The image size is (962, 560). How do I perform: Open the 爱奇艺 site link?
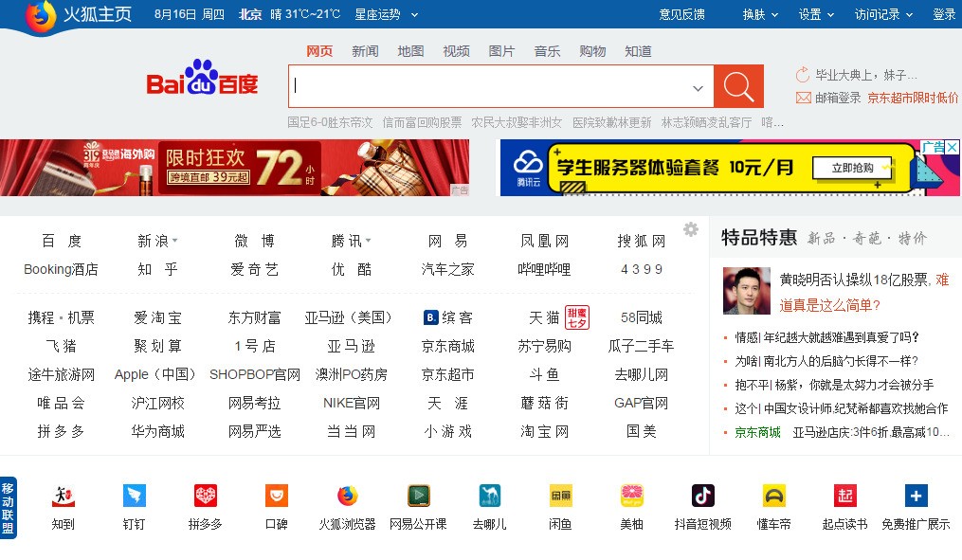click(x=255, y=269)
